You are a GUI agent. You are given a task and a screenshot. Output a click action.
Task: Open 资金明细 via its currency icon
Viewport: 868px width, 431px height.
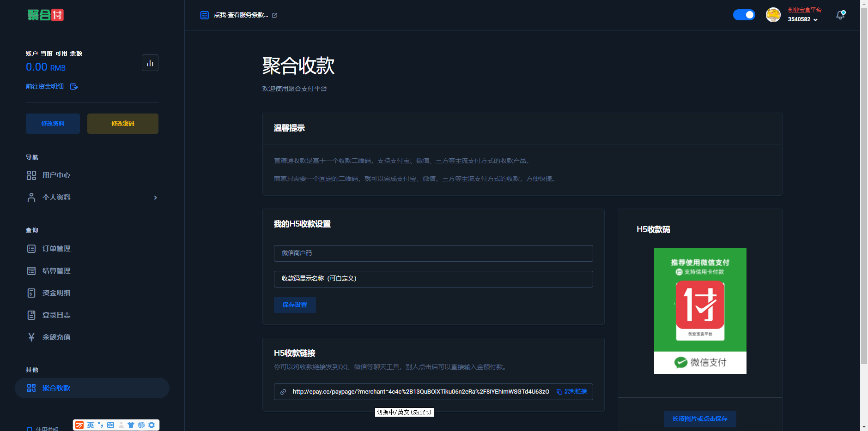[31, 293]
